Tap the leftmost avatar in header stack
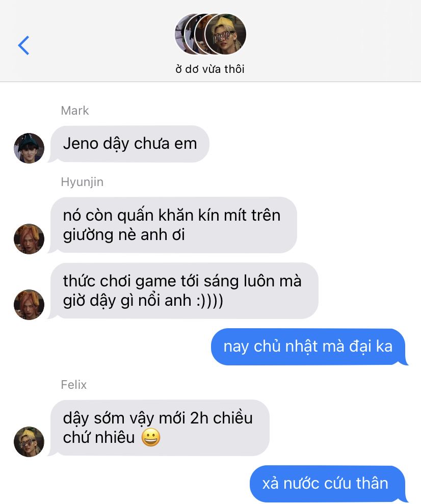This screenshot has height=504, width=421. [180, 34]
